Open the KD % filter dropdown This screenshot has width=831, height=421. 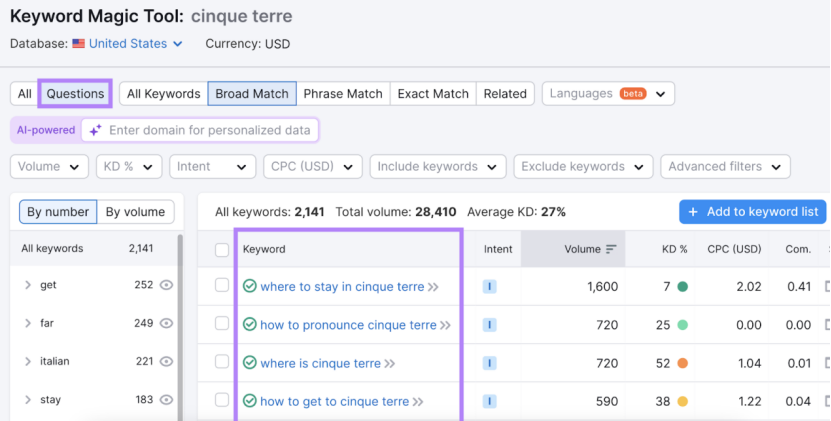click(x=129, y=167)
